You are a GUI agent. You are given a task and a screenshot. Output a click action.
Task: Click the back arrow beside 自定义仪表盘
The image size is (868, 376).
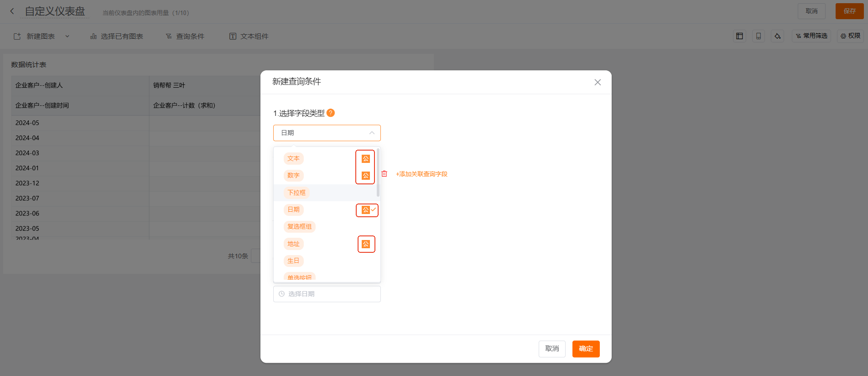pos(12,11)
